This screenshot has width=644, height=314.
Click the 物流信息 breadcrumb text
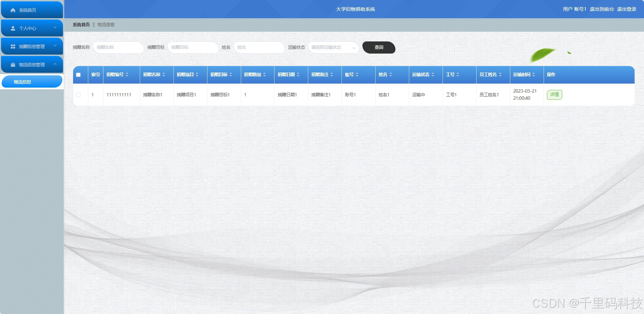click(106, 25)
